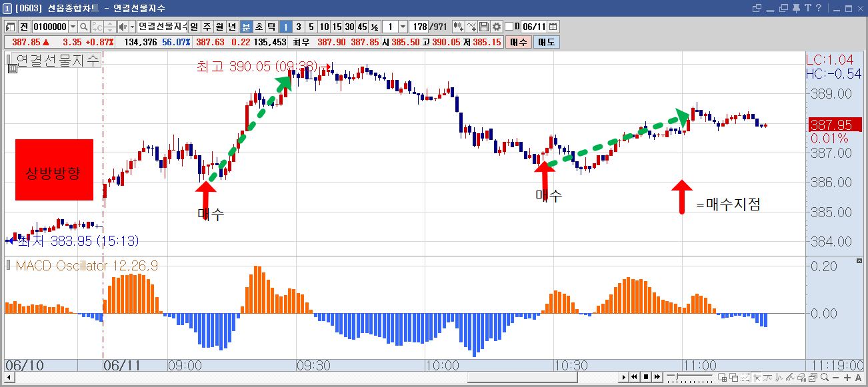Viewport: 868px width, 387px height.
Task: Open the dropdown arrow next to speaker icon
Action: tap(132, 27)
